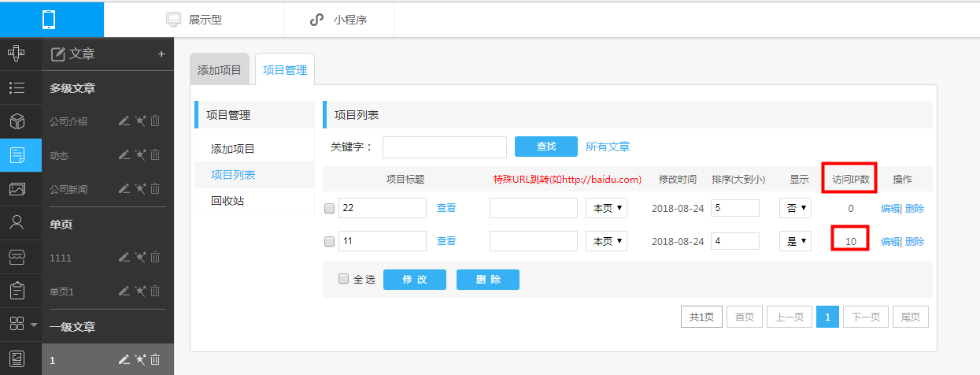Click the edit pencil for 公司介绍
This screenshot has width=980, height=375.
(124, 121)
